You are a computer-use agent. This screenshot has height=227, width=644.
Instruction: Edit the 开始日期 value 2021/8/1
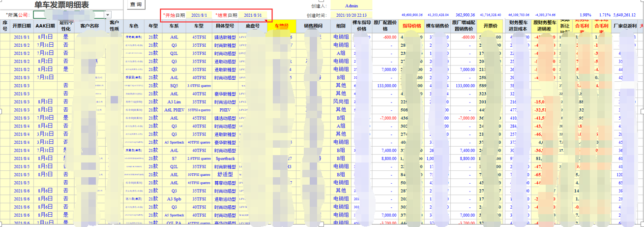coord(200,16)
